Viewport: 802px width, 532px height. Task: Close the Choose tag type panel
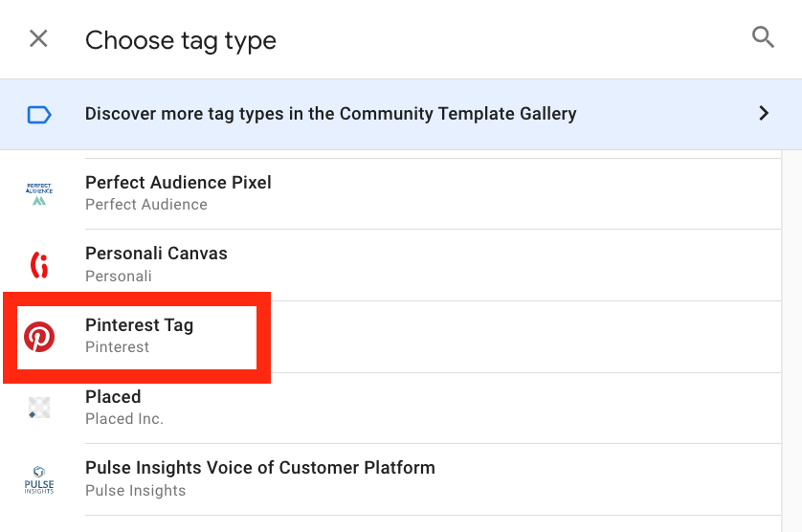(38, 39)
